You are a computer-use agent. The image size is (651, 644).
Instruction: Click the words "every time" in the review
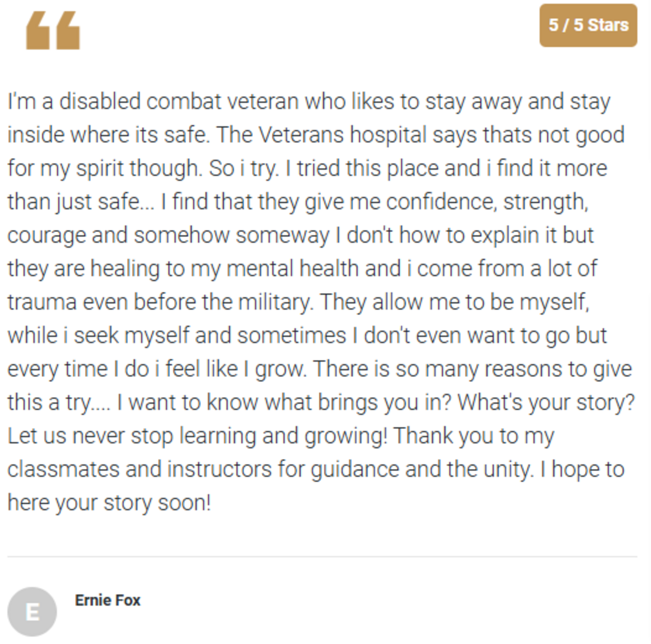(57, 369)
